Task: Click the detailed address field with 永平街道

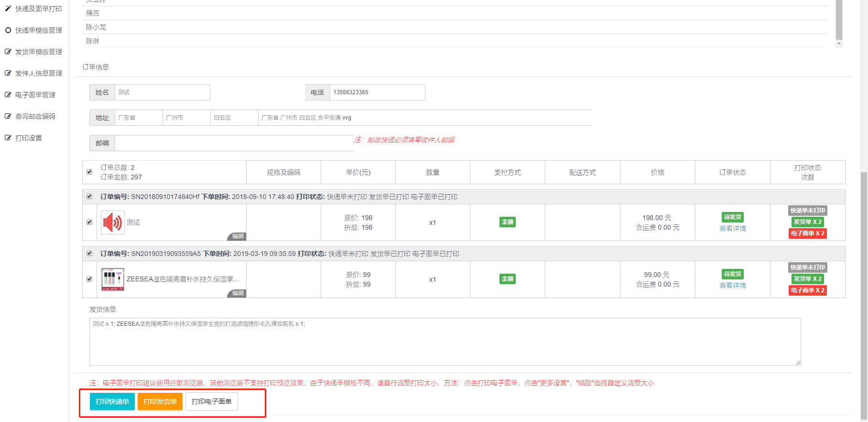Action: point(425,118)
